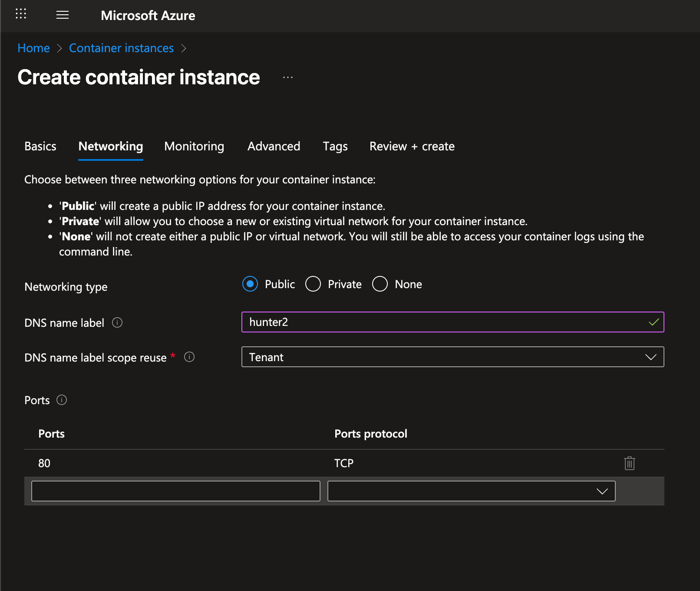The width and height of the screenshot is (700, 591).
Task: Click the Ports info icon
Action: (x=62, y=400)
